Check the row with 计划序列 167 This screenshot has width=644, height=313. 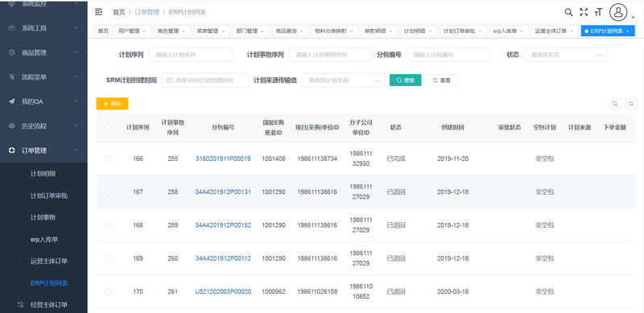(108, 192)
